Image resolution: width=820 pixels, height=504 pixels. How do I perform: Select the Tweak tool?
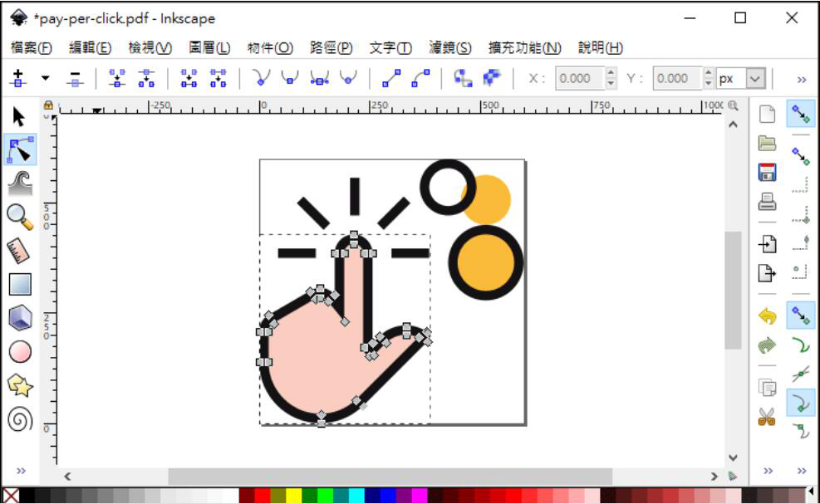[21, 179]
